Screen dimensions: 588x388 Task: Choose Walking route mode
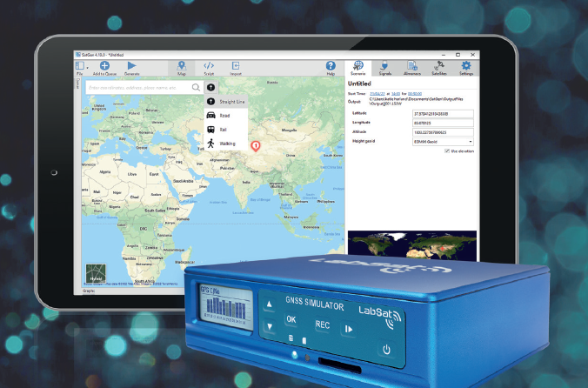[226, 144]
